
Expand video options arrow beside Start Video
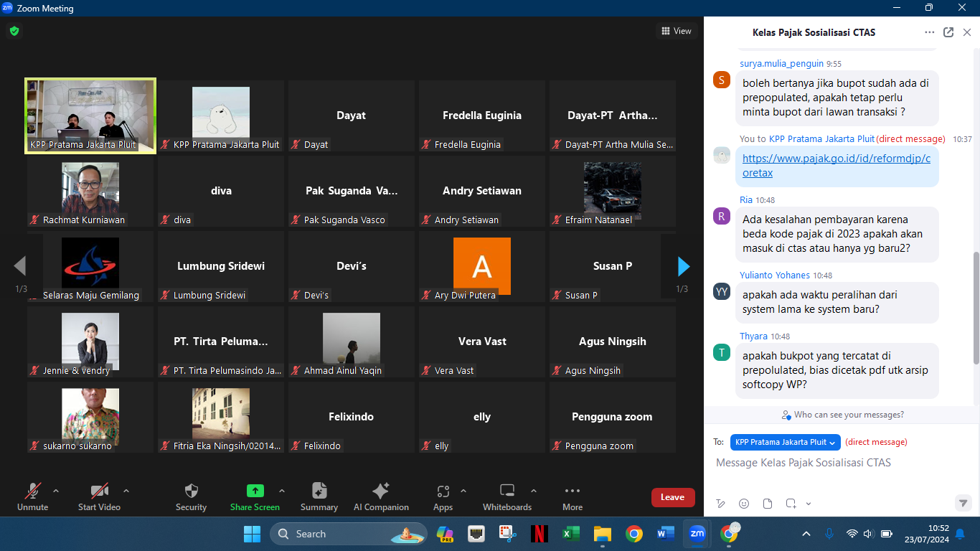[x=126, y=491]
